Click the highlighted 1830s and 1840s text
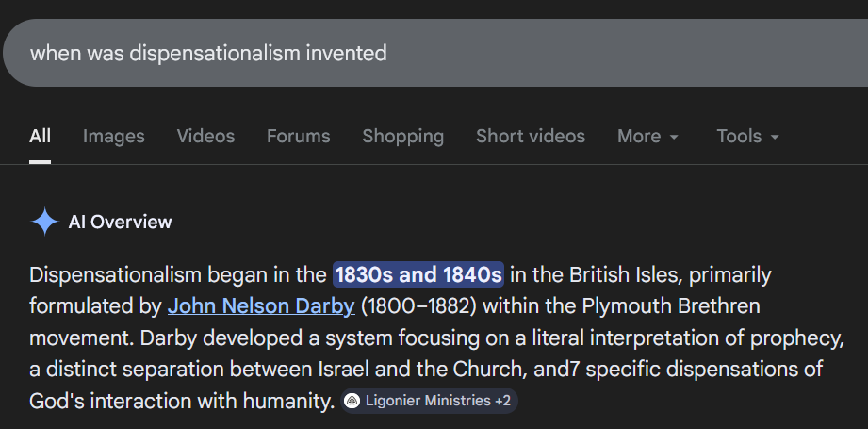The image size is (868, 429). [418, 275]
